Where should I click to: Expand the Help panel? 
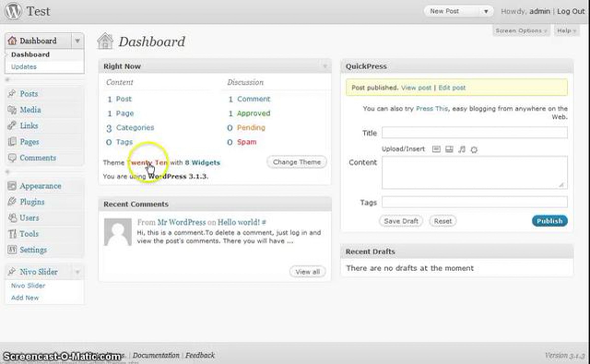coord(567,31)
